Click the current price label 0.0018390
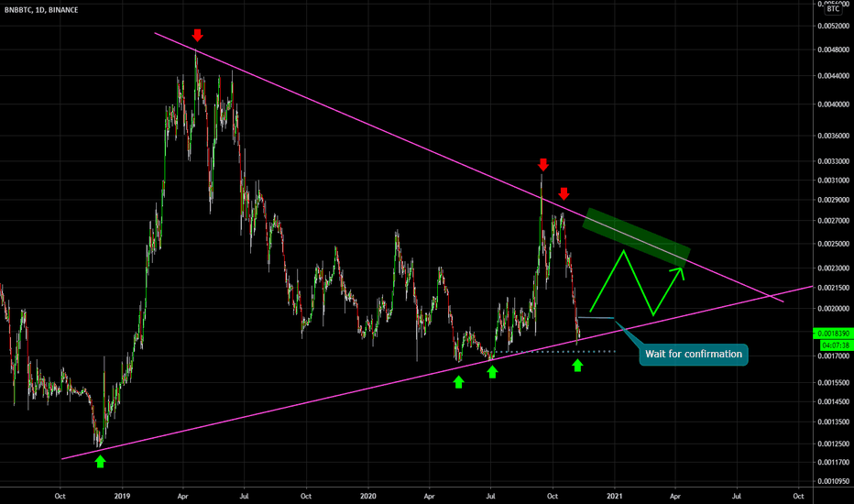 point(833,333)
